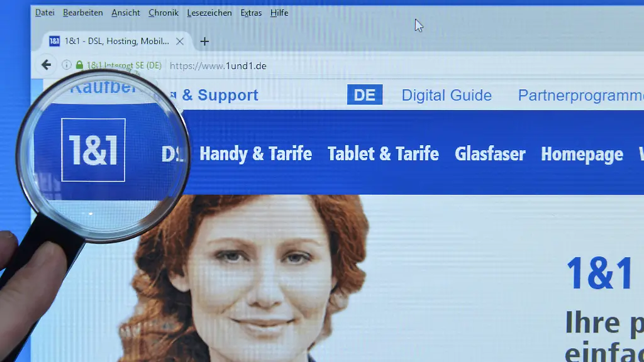Open the Chronik menu
644x362 pixels.
(164, 13)
